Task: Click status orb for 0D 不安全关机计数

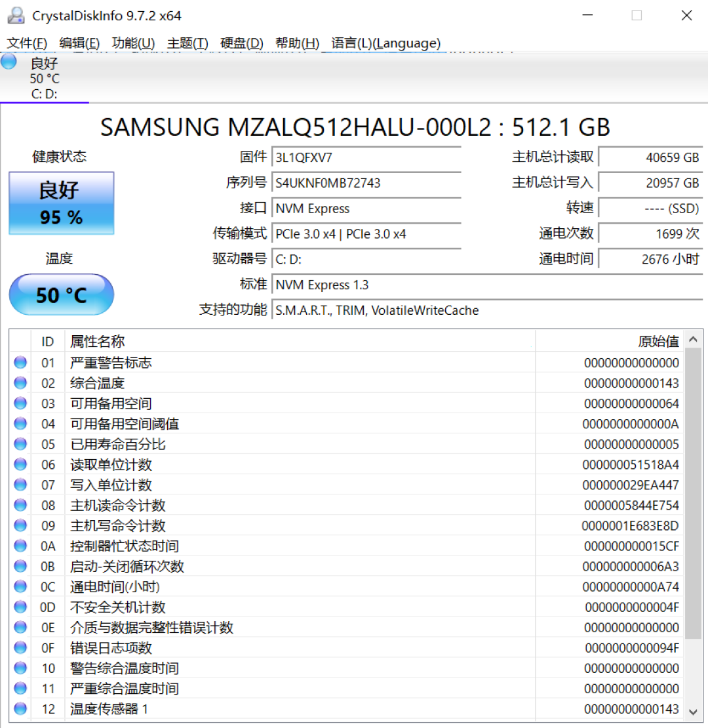Action: click(x=20, y=607)
